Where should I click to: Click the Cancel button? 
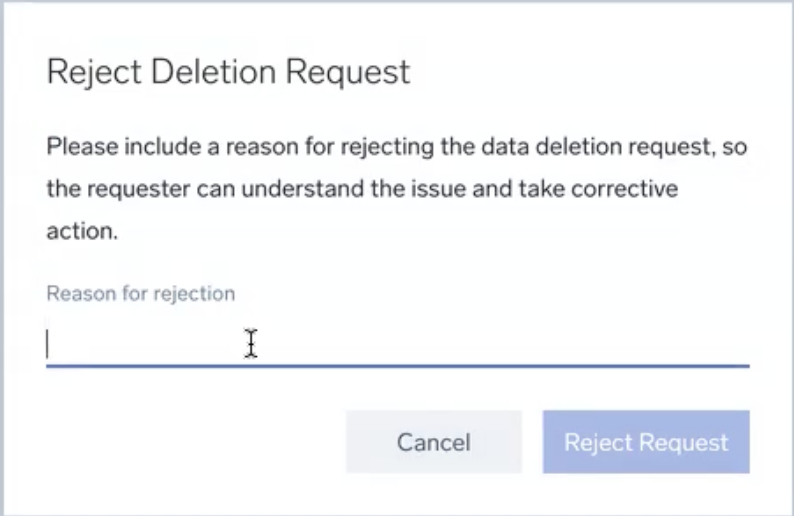pos(433,442)
